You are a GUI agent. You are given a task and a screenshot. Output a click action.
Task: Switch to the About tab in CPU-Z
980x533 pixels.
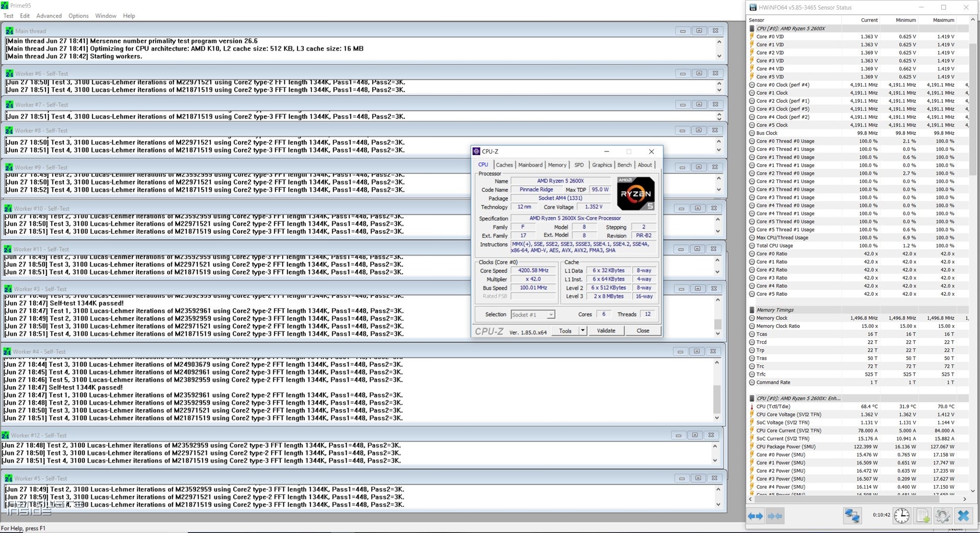[645, 165]
